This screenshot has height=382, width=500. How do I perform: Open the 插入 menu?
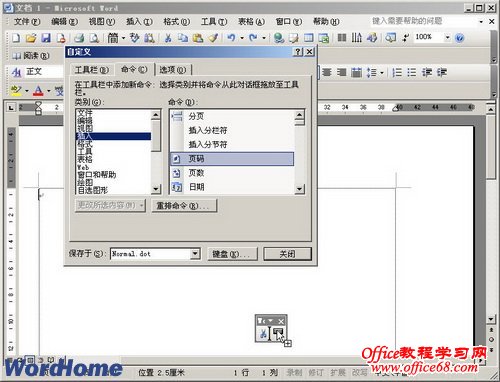pyautogui.click(x=139, y=22)
